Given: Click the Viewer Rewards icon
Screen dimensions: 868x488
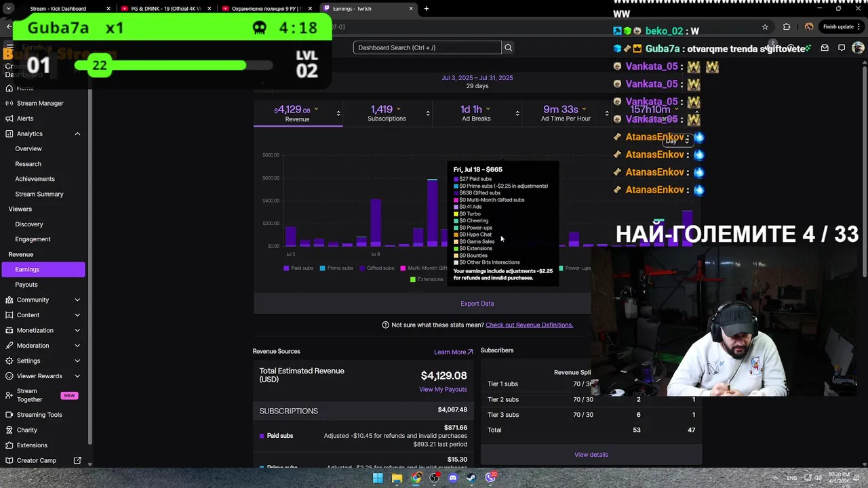Looking at the screenshot, I should click(x=9, y=376).
